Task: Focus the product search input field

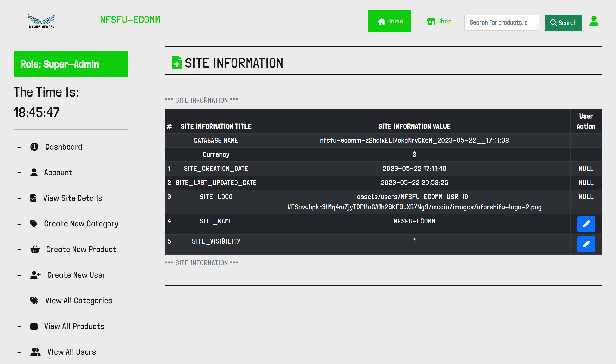Action: pos(501,23)
